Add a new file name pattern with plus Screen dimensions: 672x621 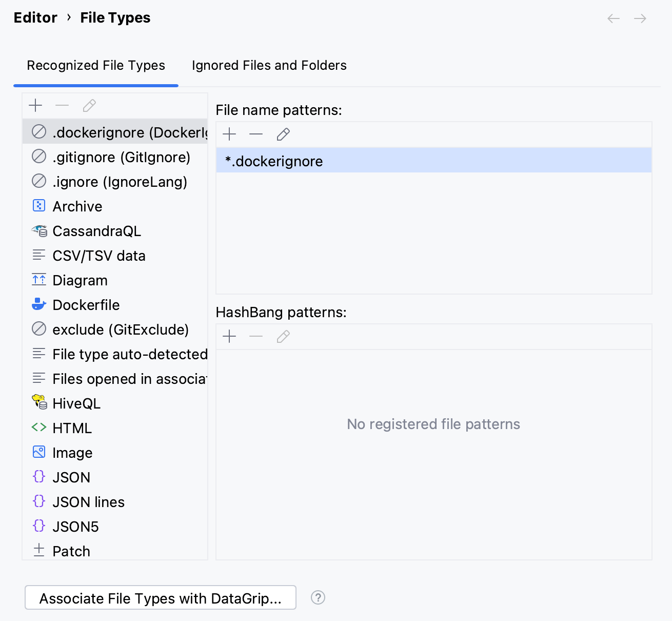229,134
